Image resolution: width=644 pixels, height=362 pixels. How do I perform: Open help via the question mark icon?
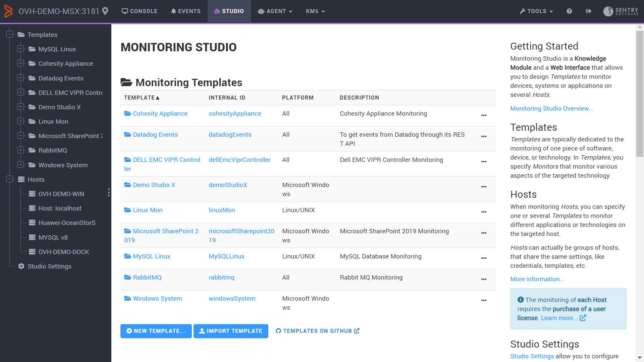click(x=569, y=11)
